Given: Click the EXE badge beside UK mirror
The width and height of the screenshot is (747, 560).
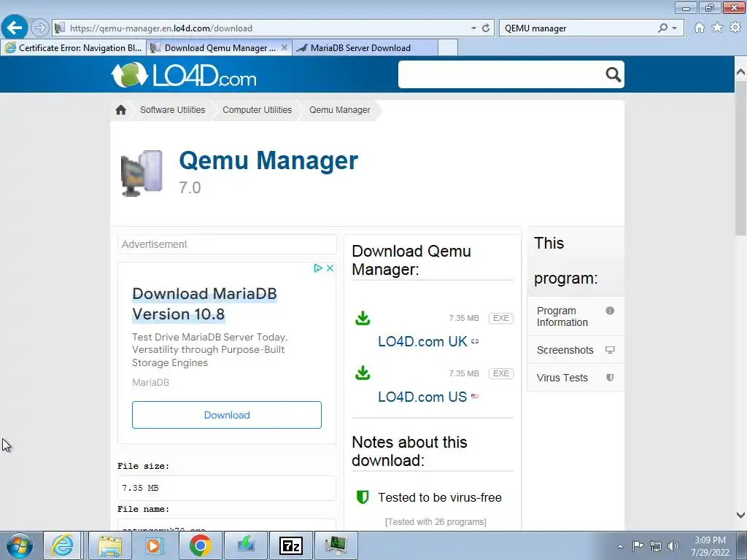Looking at the screenshot, I should 500,318.
